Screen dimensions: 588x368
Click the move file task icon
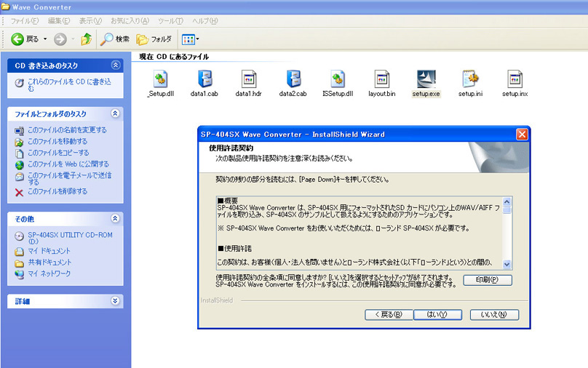[19, 142]
